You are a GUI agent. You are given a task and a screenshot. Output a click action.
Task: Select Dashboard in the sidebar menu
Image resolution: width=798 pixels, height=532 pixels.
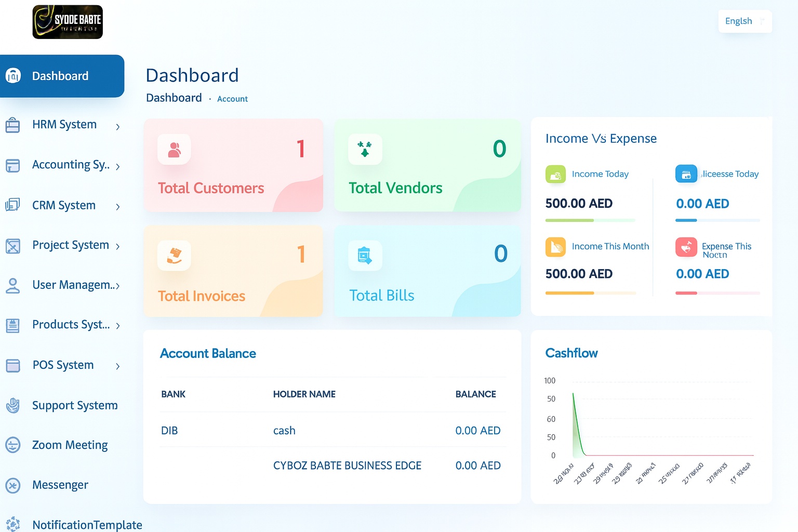click(x=60, y=76)
